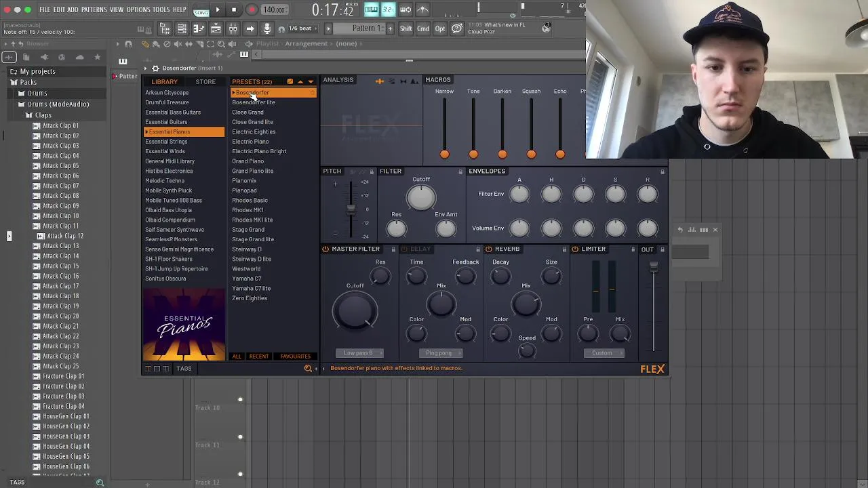
Task: Click the Shift modifier button
Action: 406,28
